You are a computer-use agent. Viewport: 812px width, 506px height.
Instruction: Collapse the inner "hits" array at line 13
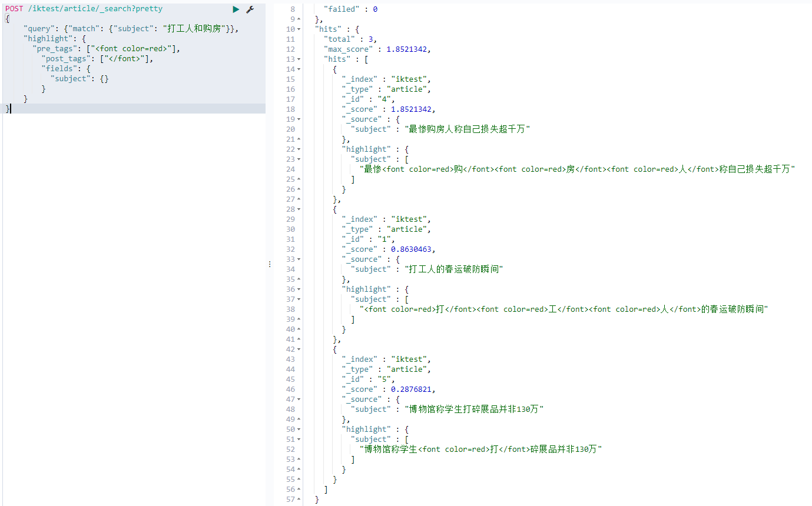click(x=299, y=59)
